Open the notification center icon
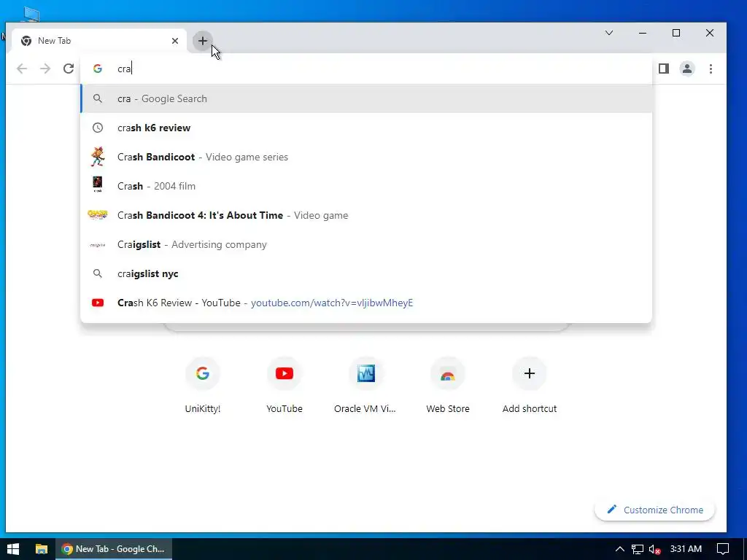This screenshot has height=560, width=747. point(723,549)
